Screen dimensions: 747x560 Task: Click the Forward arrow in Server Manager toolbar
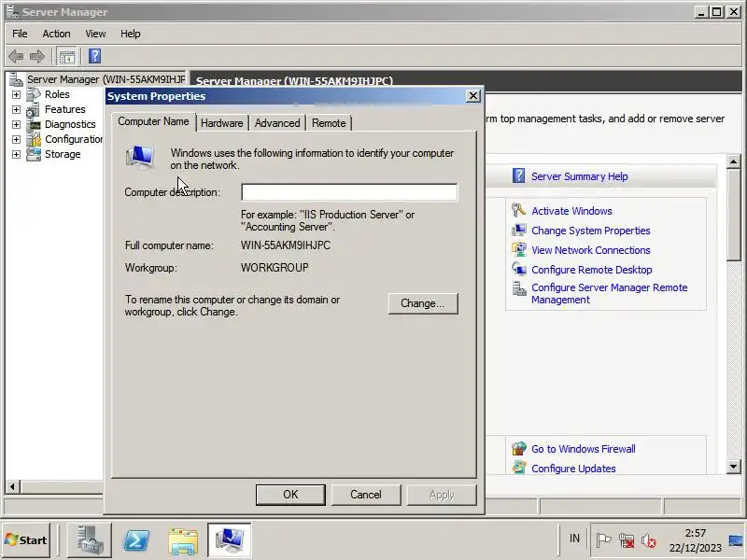[37, 57]
